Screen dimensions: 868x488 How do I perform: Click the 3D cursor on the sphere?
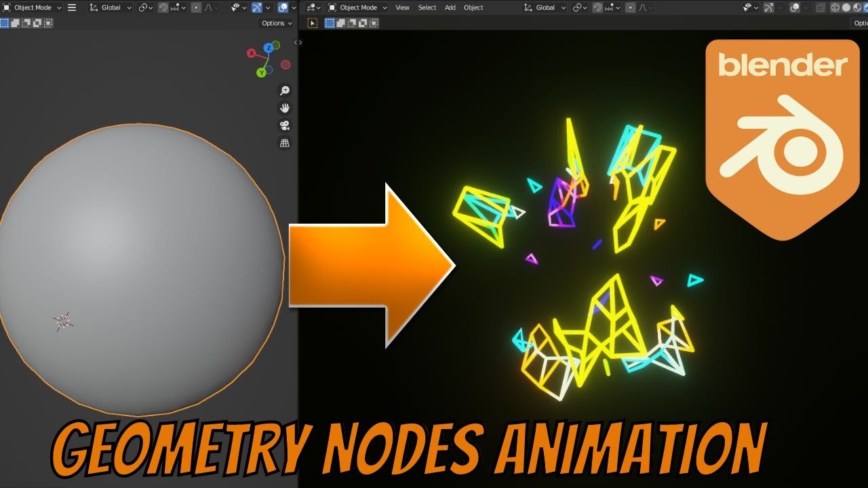pos(62,322)
